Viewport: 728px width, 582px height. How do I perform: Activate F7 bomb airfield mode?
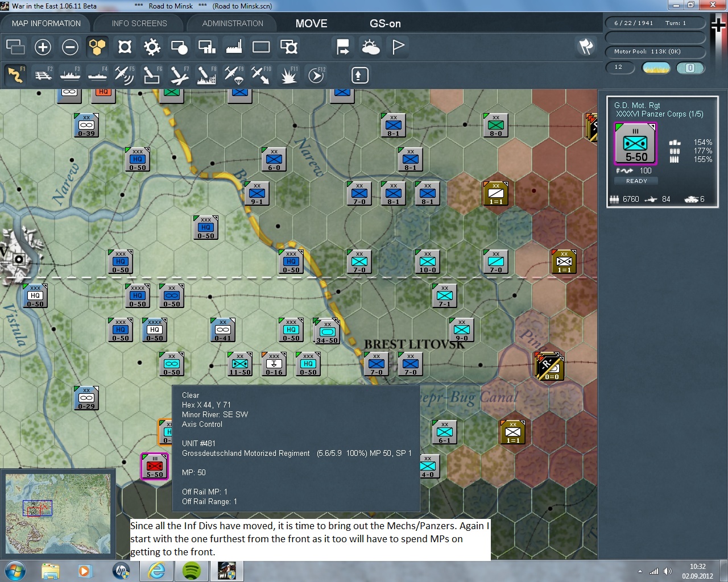click(179, 74)
